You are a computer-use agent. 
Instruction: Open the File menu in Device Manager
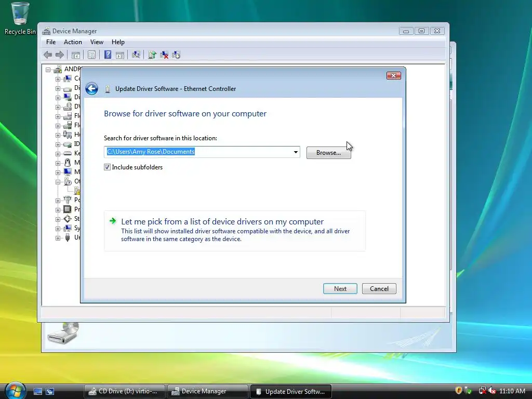point(51,42)
